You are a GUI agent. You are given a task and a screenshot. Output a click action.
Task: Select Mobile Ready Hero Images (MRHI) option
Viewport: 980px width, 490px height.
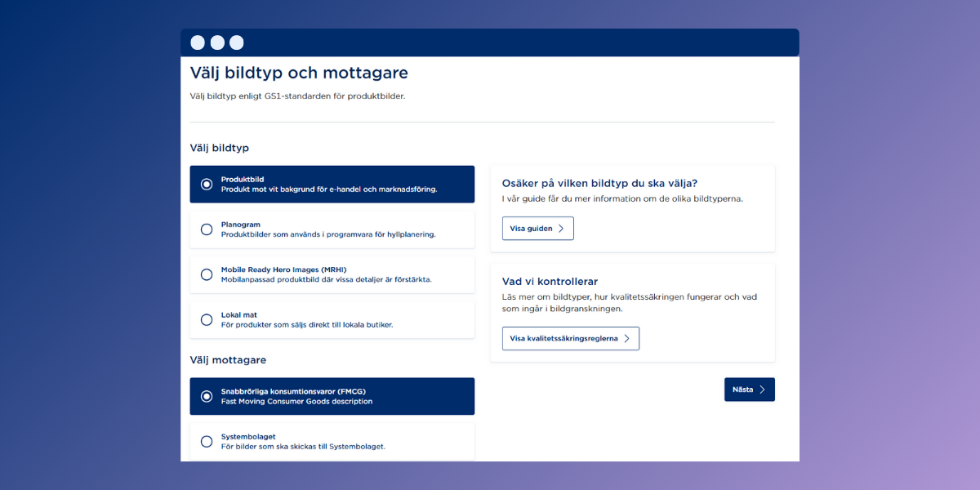[207, 274]
